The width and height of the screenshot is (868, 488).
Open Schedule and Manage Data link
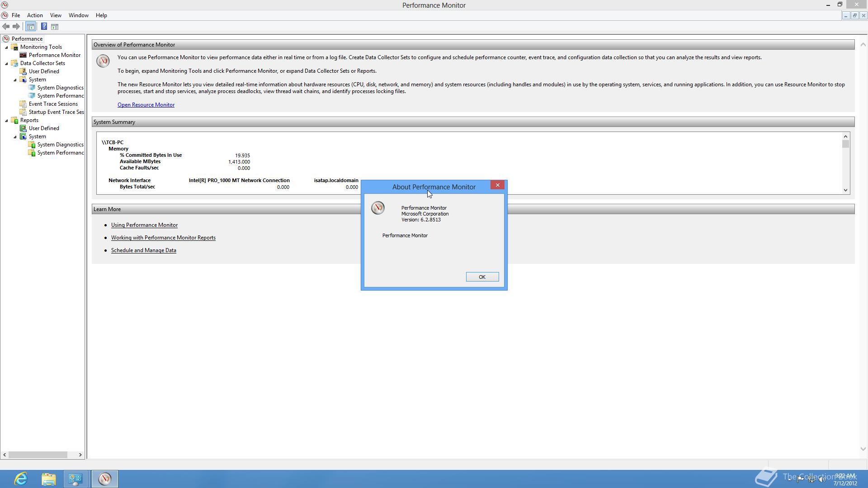pyautogui.click(x=144, y=250)
